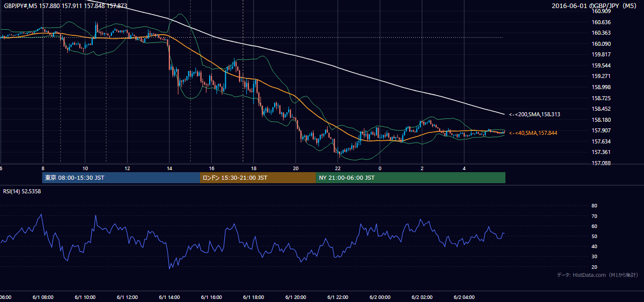644x302 pixels.
Task: Click hour marker 22 under price chart
Action: pos(338,169)
